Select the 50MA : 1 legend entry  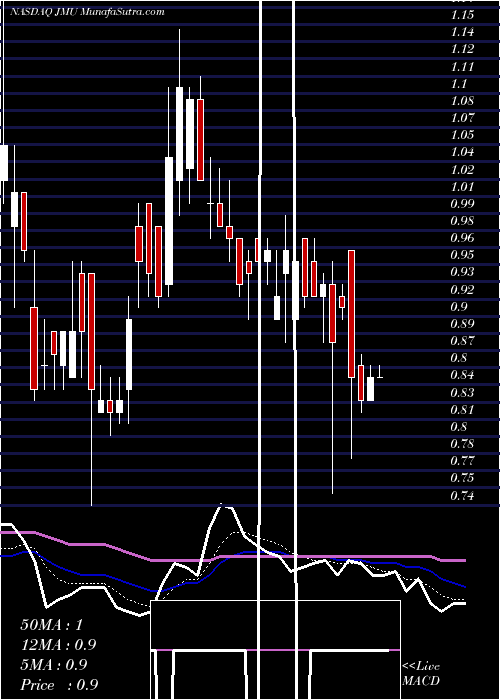pyautogui.click(x=52, y=625)
